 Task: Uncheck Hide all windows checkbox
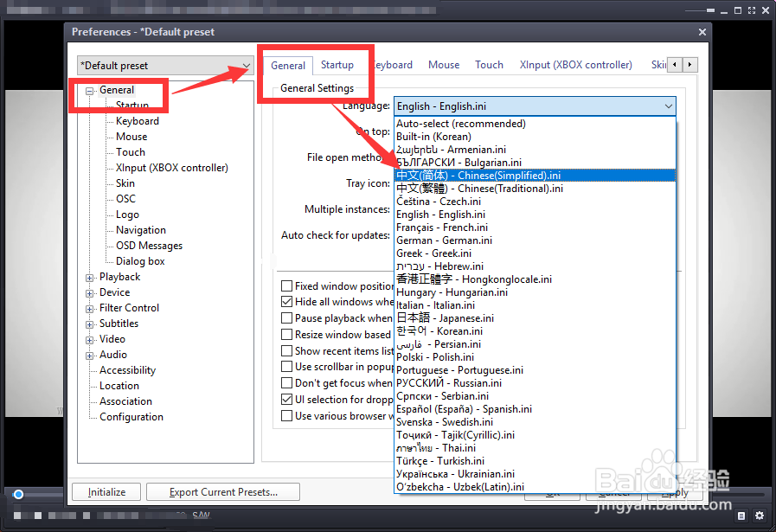286,301
